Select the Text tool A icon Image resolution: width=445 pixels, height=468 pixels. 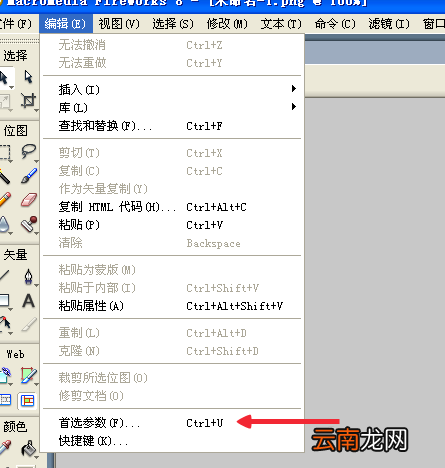[x=28, y=300]
